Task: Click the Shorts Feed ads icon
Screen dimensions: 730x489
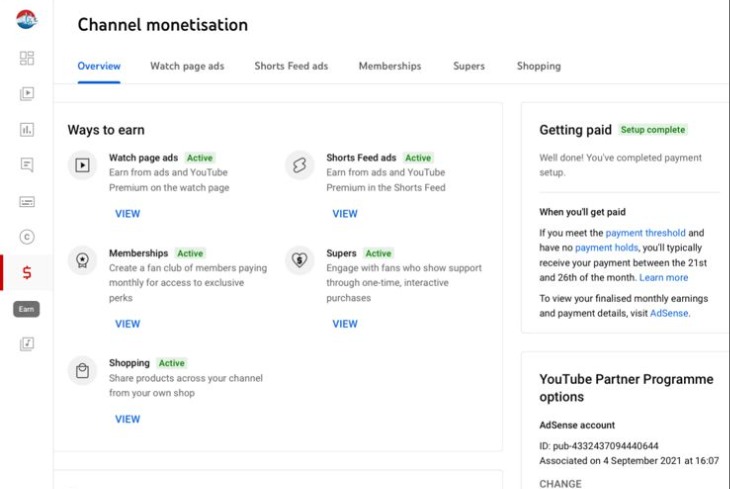Action: [x=299, y=165]
